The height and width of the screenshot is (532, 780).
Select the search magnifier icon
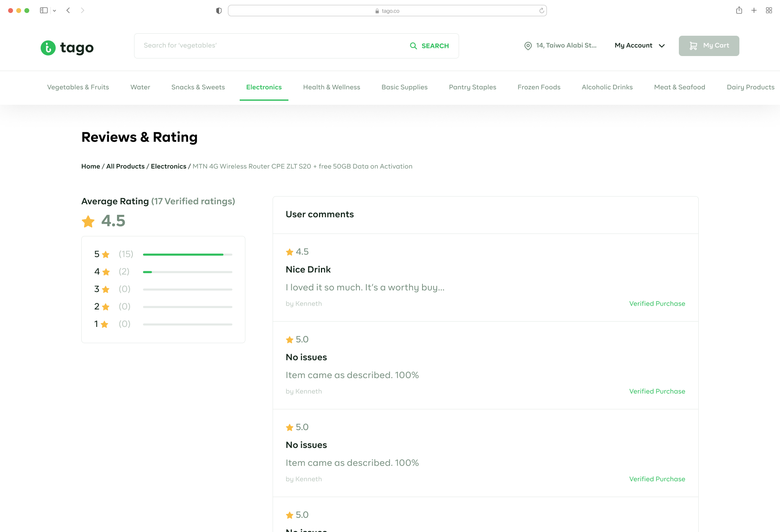[414, 45]
